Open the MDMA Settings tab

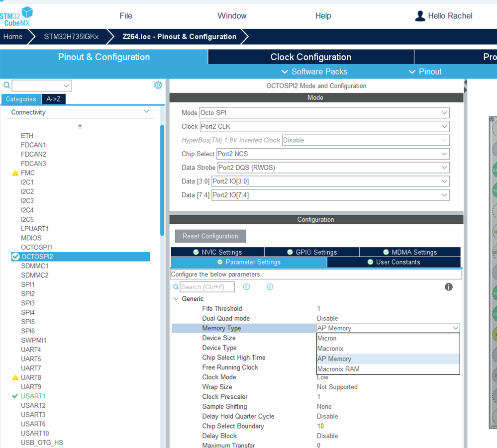(x=410, y=252)
